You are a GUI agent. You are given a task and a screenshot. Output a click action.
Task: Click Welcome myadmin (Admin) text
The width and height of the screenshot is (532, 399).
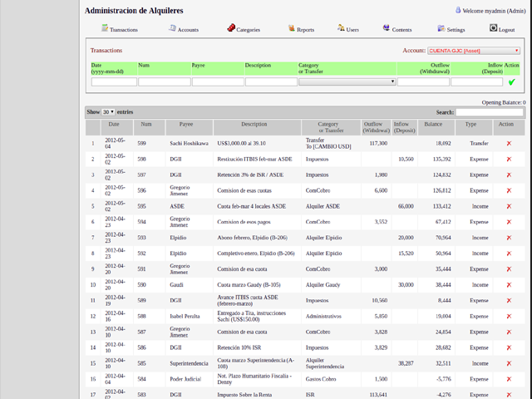click(494, 11)
